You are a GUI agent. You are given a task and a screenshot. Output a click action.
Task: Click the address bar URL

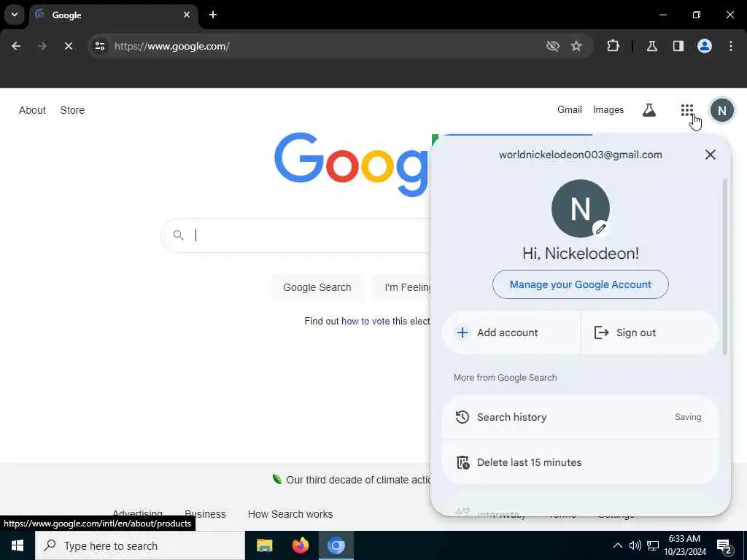172,46
